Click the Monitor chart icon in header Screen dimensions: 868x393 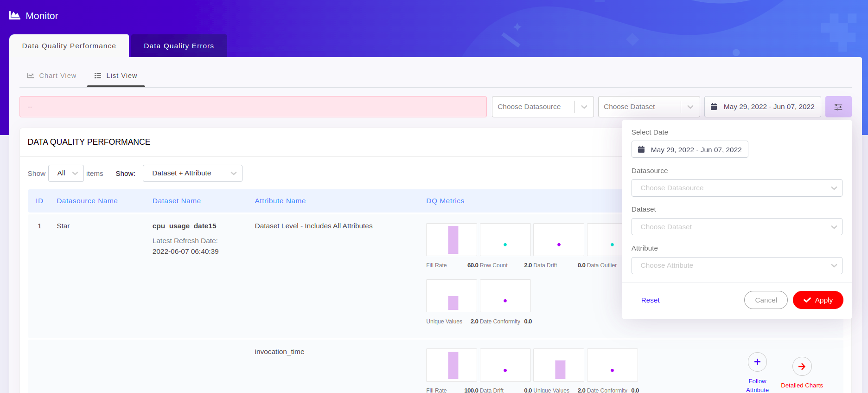[15, 16]
